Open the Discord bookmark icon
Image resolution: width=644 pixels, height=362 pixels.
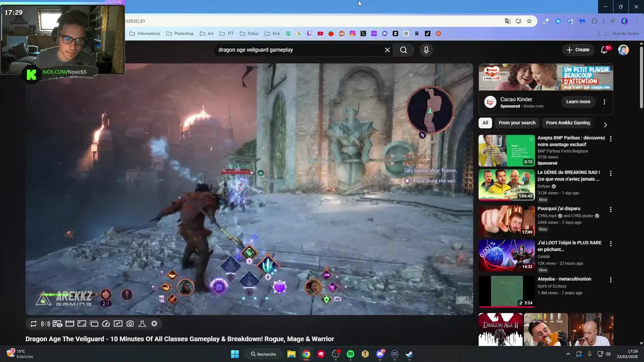[x=384, y=34]
